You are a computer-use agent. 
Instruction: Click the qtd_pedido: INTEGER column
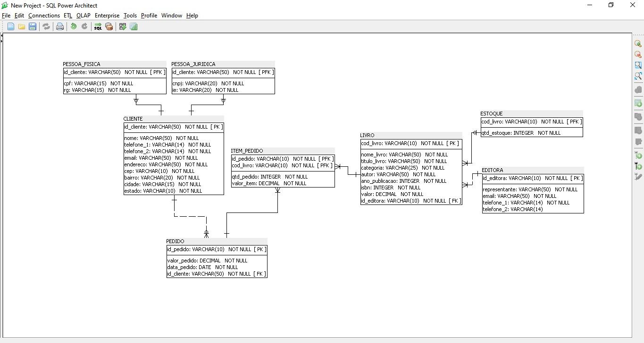click(x=270, y=177)
